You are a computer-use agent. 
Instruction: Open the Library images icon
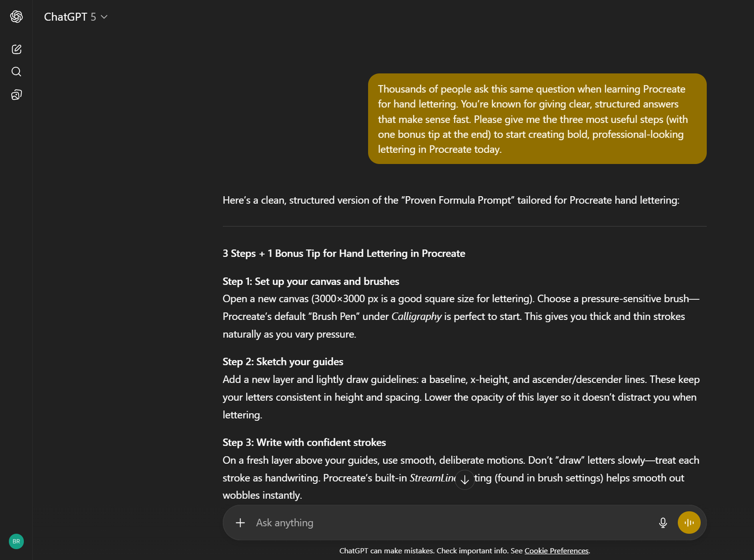point(16,95)
